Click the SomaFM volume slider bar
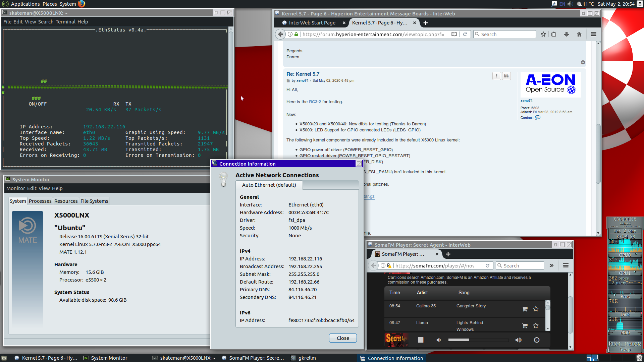Screen dimensions: 644x362 [478, 340]
